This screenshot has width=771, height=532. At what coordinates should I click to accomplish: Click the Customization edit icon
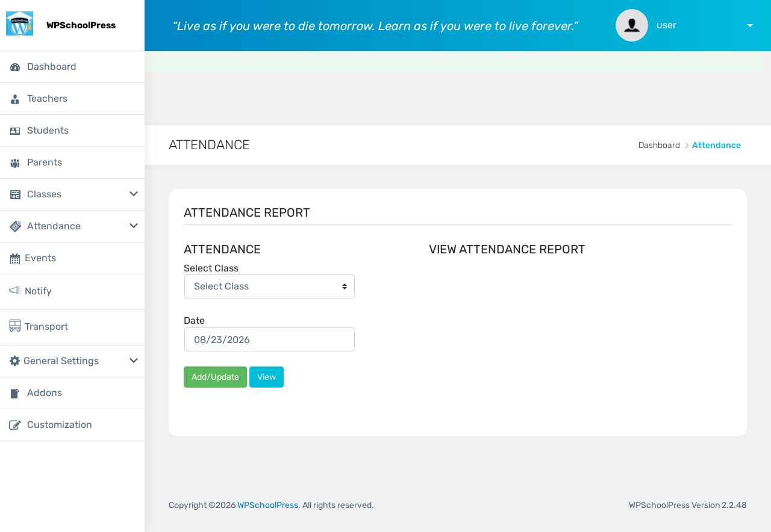15,425
